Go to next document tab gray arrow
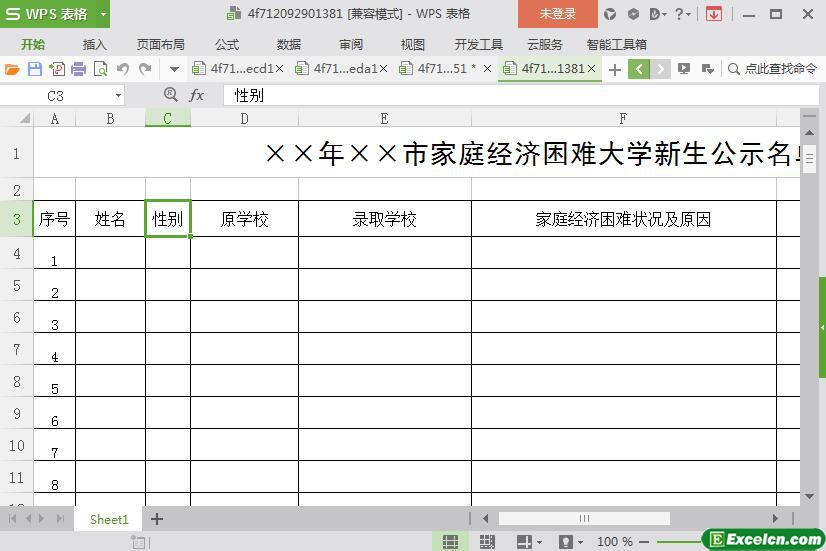Image resolution: width=826 pixels, height=551 pixels. pos(660,69)
